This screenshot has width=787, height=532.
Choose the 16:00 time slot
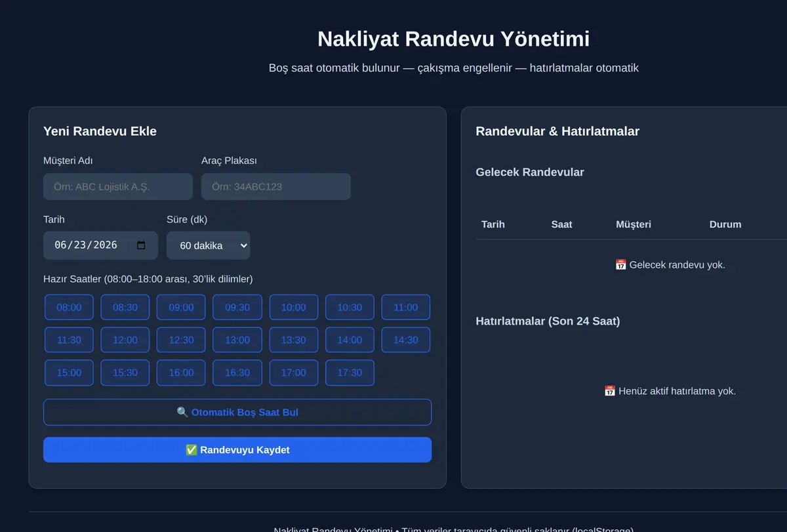point(181,373)
